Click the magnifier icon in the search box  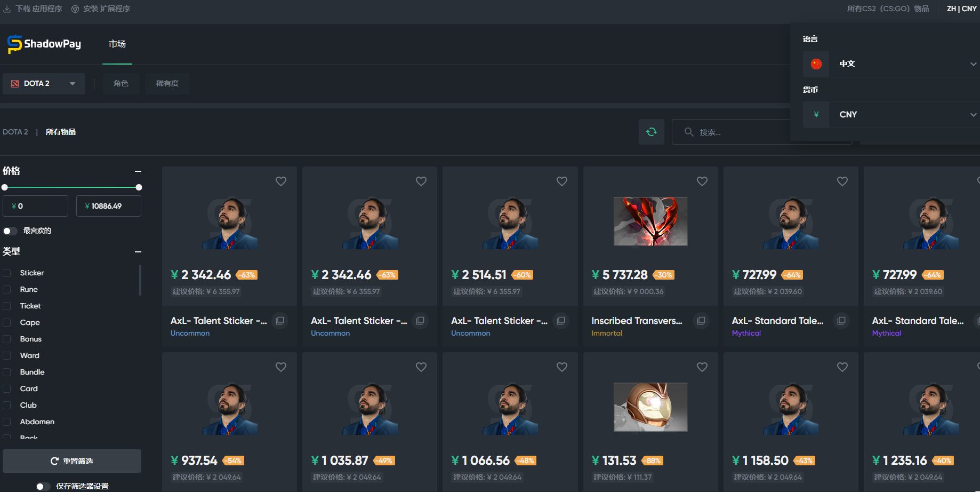click(689, 132)
